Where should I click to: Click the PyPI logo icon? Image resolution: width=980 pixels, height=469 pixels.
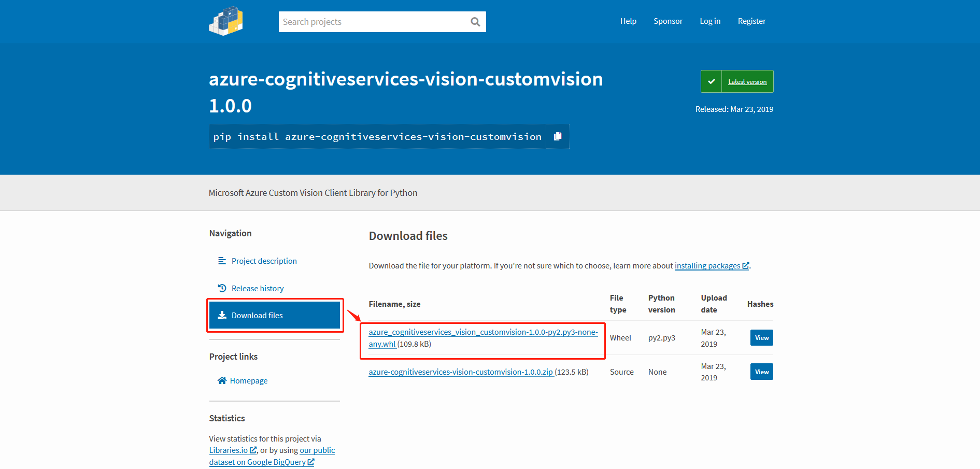point(226,21)
